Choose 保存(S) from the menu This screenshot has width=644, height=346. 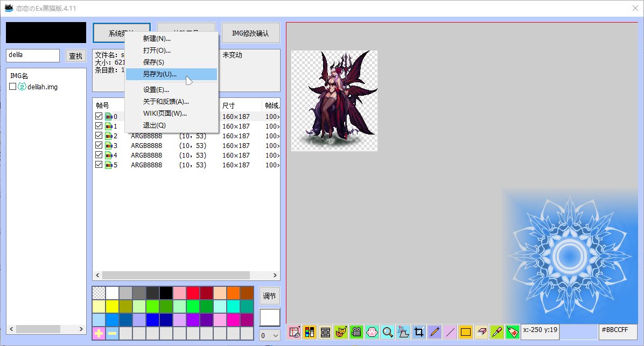point(171,62)
